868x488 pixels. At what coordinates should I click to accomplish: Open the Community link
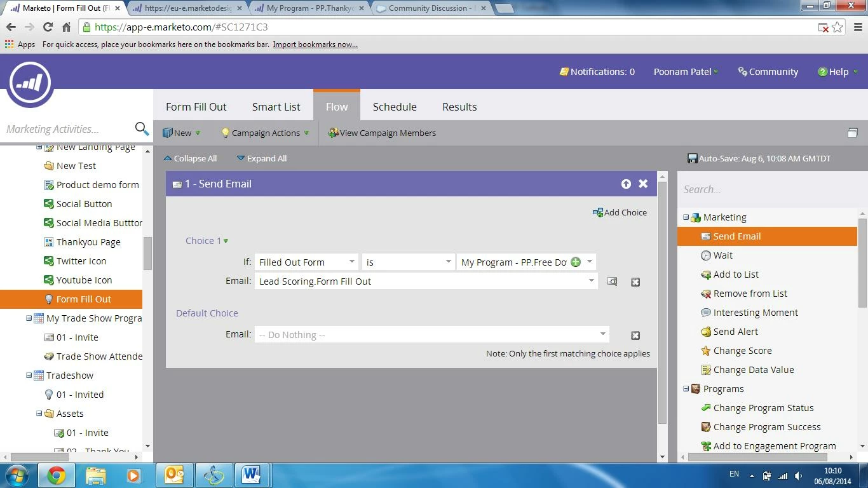click(768, 72)
